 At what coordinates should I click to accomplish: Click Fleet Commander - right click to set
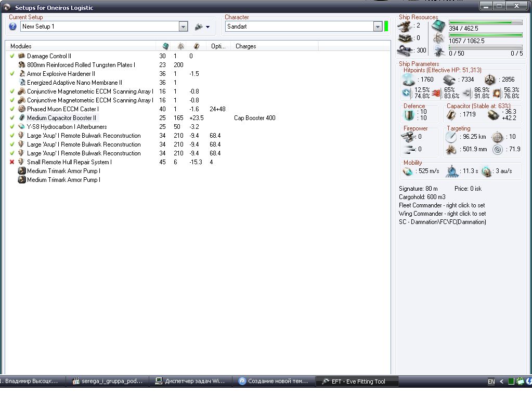(x=442, y=205)
